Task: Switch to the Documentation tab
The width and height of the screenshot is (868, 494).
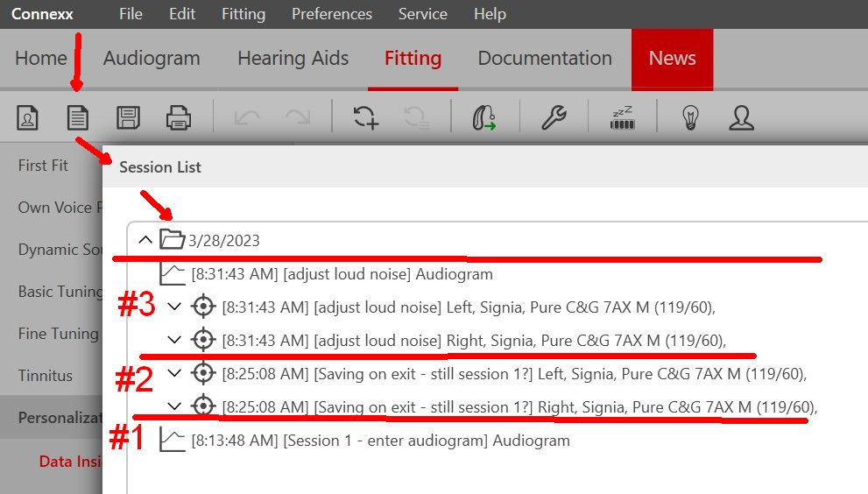Action: click(545, 58)
